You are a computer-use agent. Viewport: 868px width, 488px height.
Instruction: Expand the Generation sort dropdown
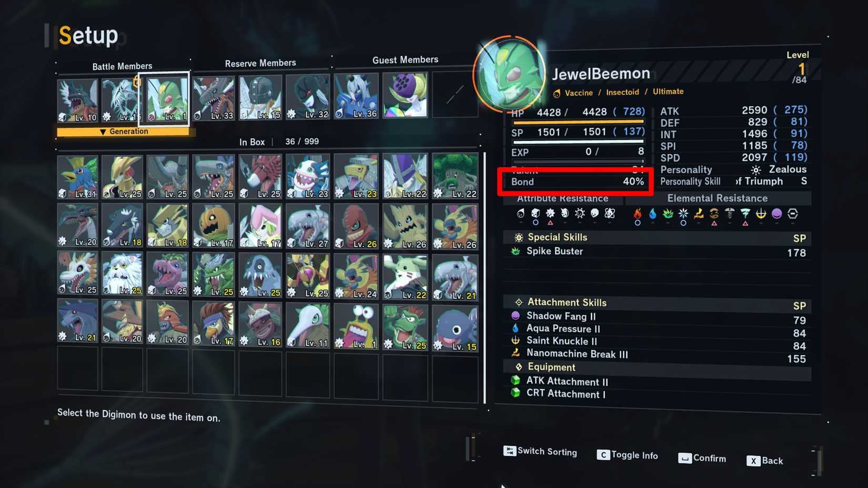[x=124, y=131]
